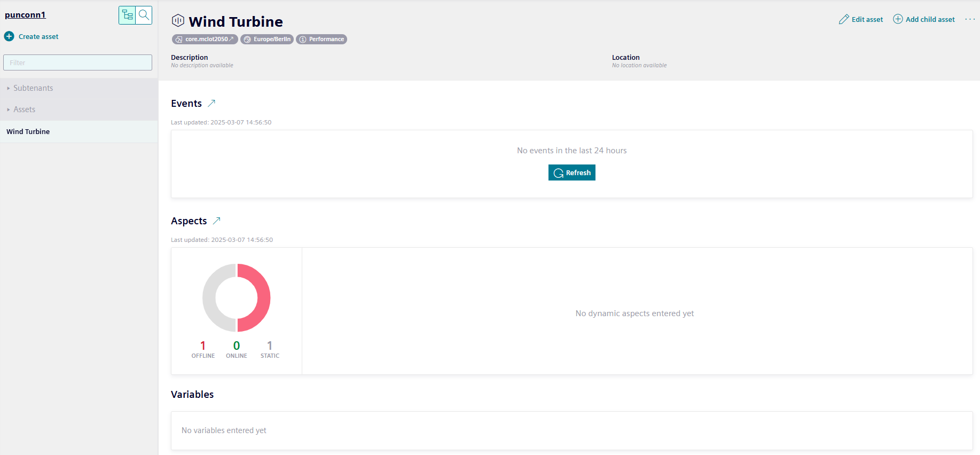Viewport: 980px width, 455px height.
Task: Click the STATIC count 1
Action: (x=270, y=346)
